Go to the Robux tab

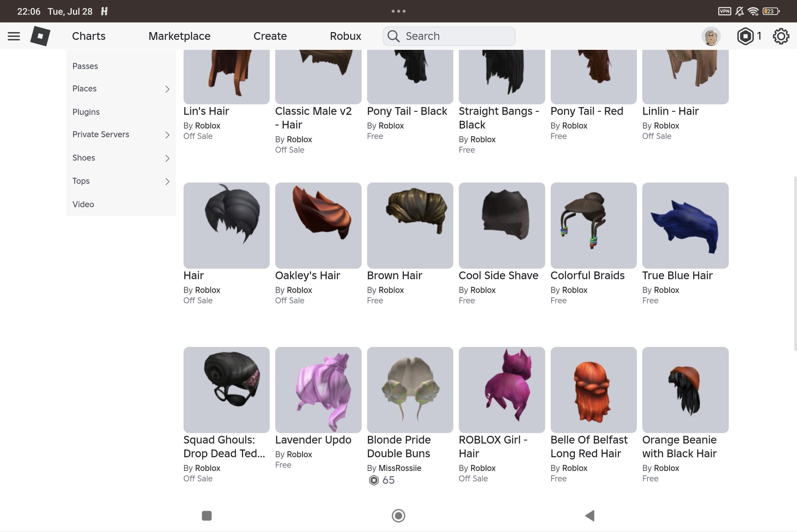[x=345, y=36]
